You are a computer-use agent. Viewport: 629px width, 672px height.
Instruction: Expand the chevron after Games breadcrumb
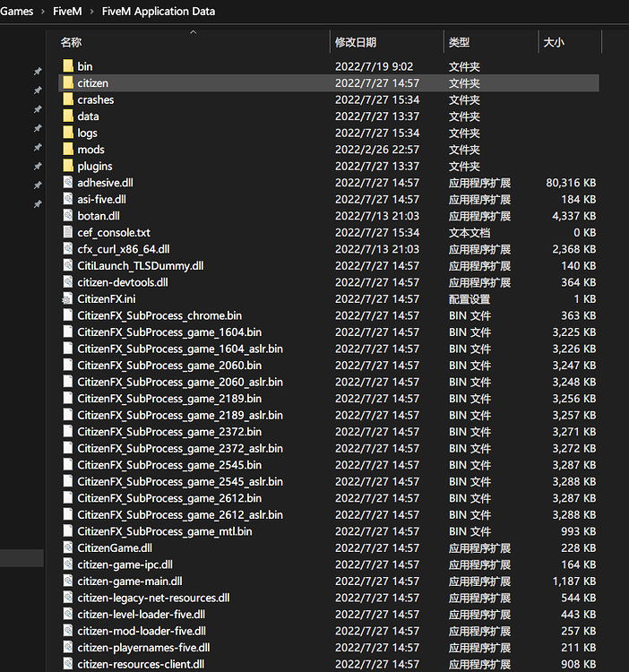[43, 12]
